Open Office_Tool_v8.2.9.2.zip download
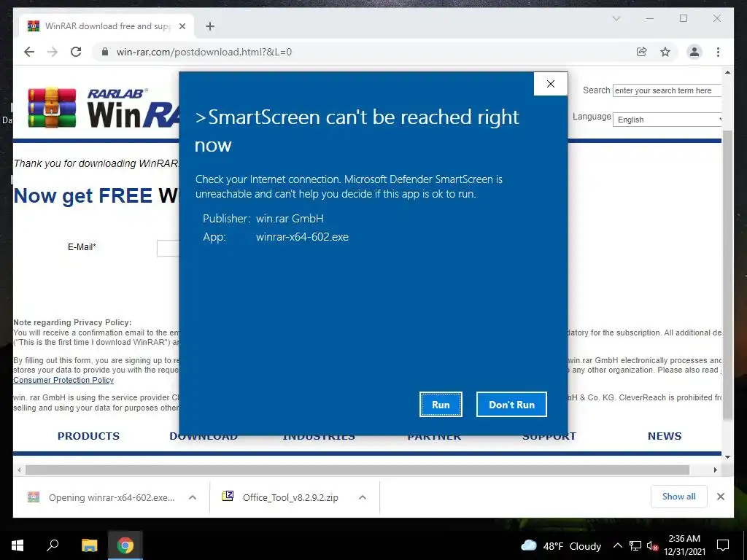Viewport: 747px width, 560px height. pos(281,497)
